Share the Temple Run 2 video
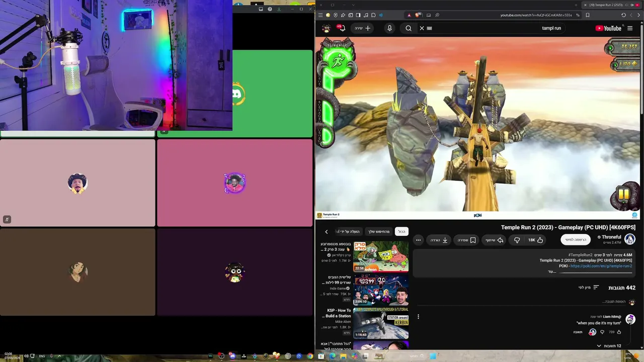The image size is (644, 362). [x=494, y=240]
